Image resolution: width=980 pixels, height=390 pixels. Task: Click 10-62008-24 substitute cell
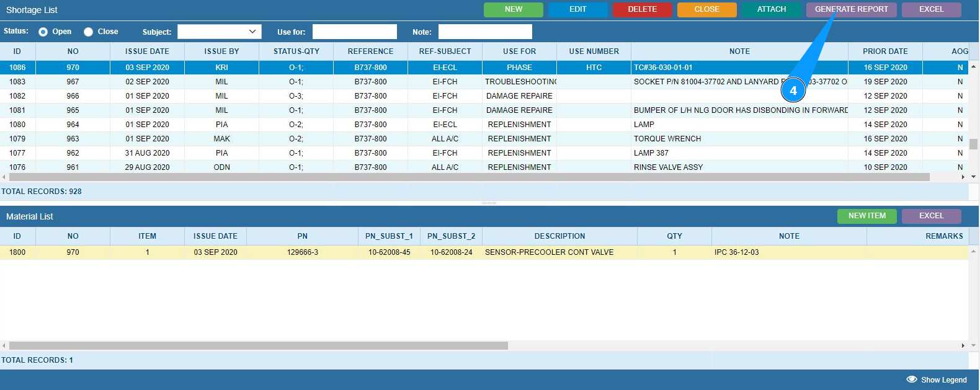click(x=451, y=252)
